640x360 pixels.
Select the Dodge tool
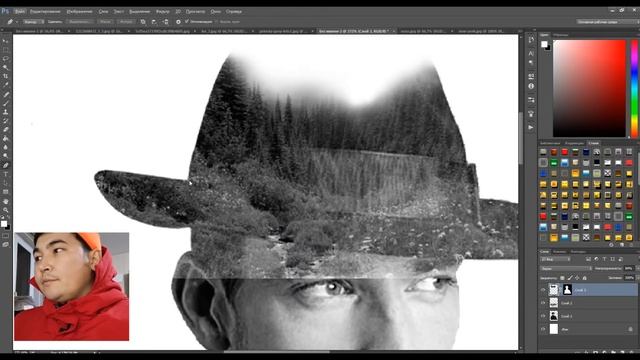pos(5,156)
